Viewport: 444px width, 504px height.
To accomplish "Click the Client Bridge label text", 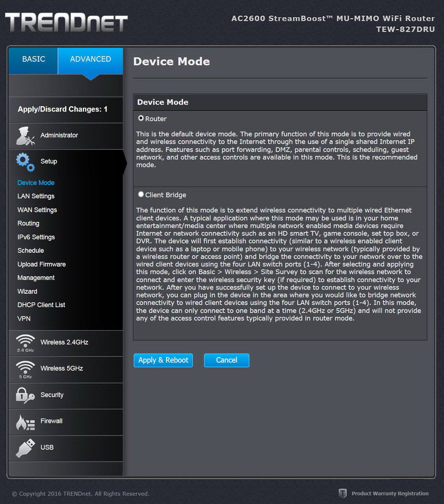I will pos(166,195).
